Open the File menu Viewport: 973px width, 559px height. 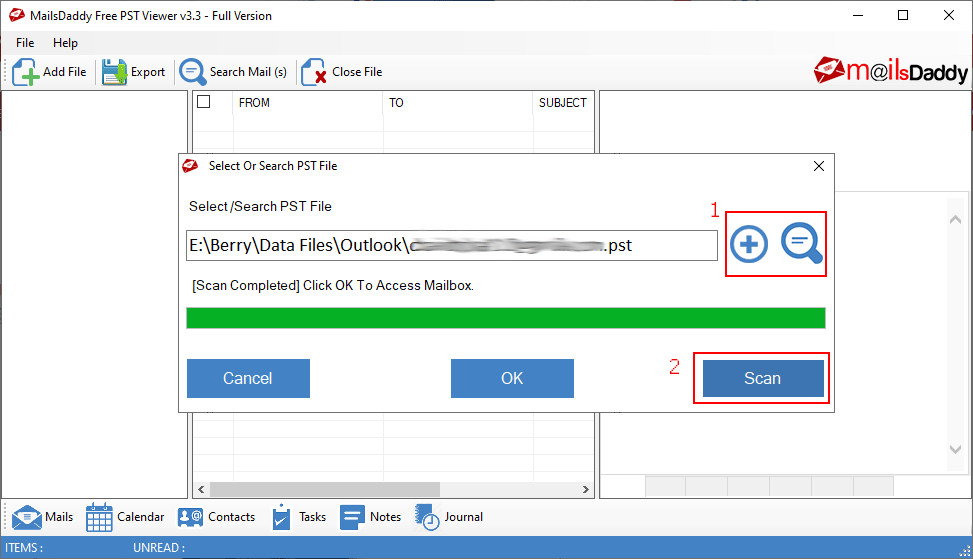click(x=25, y=43)
